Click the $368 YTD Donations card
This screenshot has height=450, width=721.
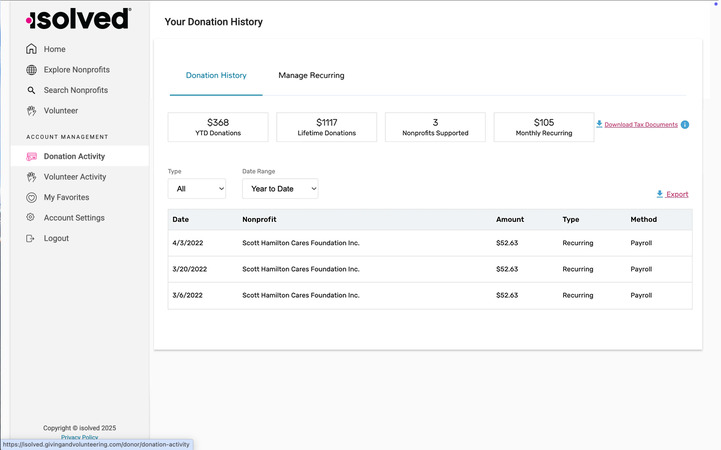click(x=218, y=127)
